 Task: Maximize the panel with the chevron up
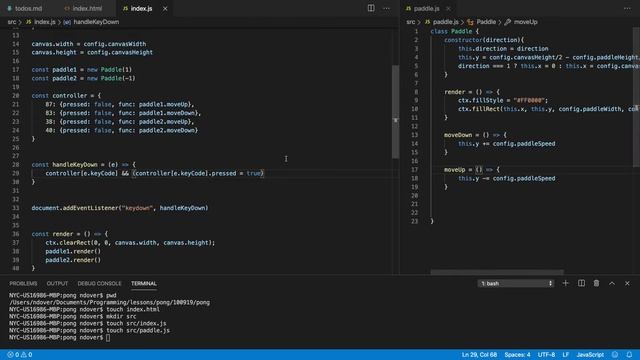tap(612, 283)
